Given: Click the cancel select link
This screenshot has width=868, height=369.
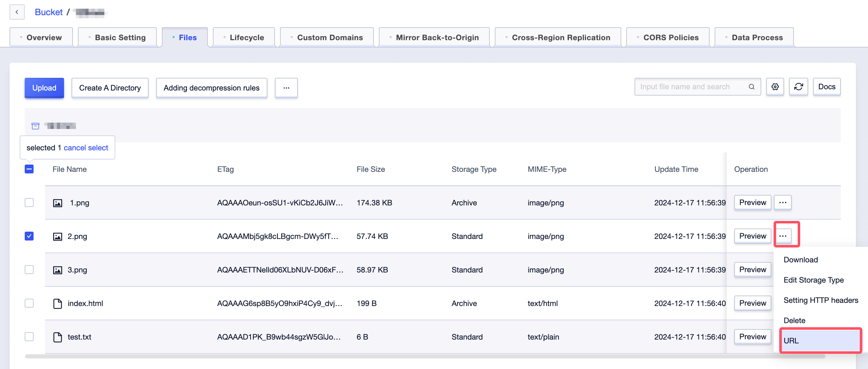Looking at the screenshot, I should coord(86,148).
